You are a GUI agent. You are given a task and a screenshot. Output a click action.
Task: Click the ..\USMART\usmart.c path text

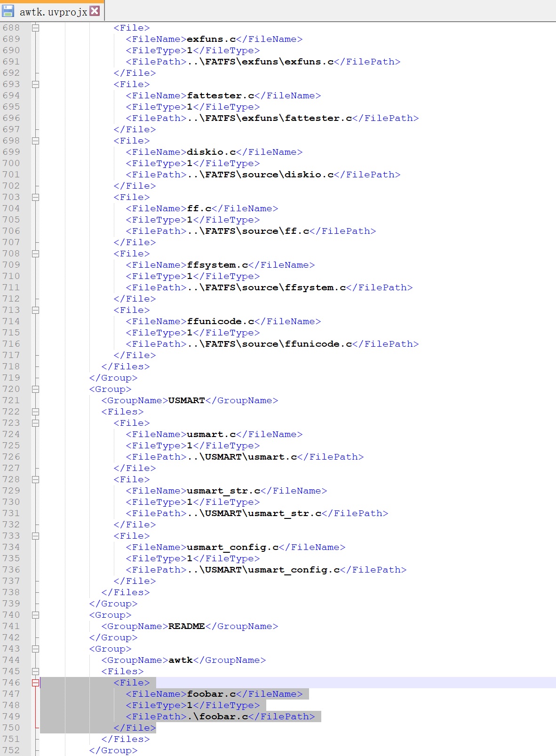[x=242, y=457]
